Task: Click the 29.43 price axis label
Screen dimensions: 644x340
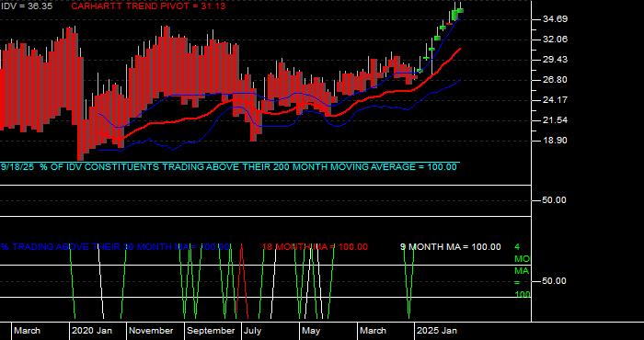Action: point(555,60)
